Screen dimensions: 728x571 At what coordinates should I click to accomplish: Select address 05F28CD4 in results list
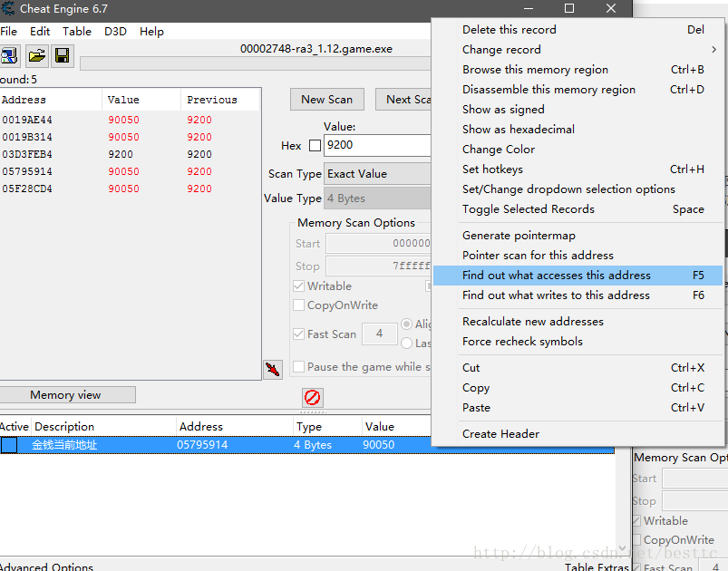27,189
